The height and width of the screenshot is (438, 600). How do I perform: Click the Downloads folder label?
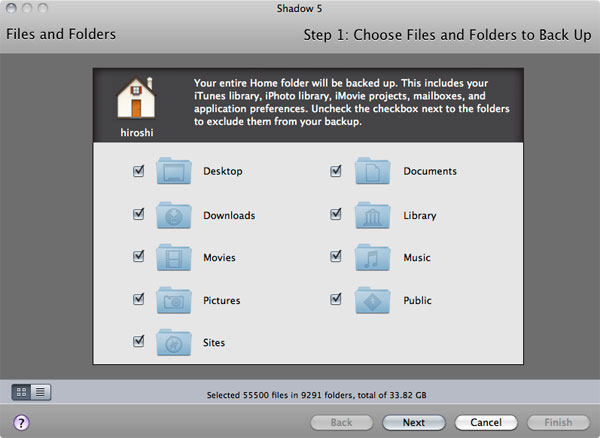[229, 215]
